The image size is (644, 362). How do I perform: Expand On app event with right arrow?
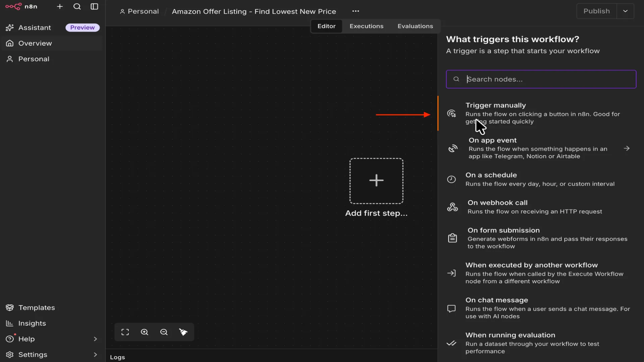click(x=627, y=148)
